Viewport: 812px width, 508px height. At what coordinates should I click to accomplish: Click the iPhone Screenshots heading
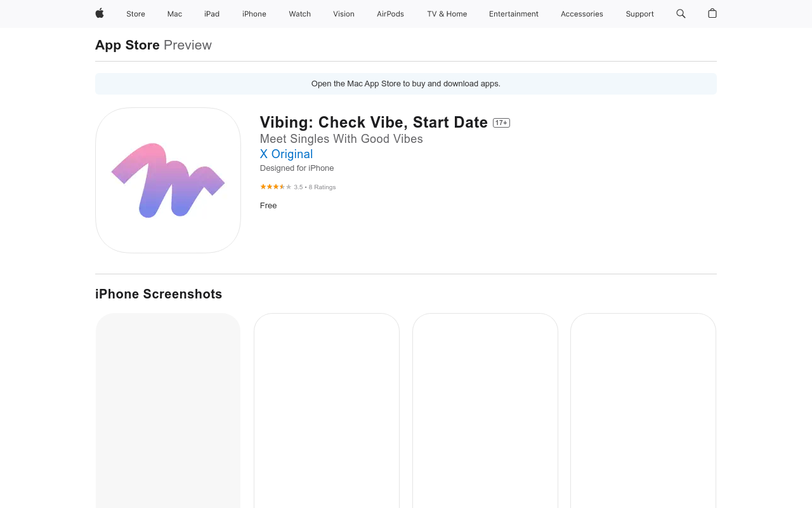pyautogui.click(x=159, y=294)
